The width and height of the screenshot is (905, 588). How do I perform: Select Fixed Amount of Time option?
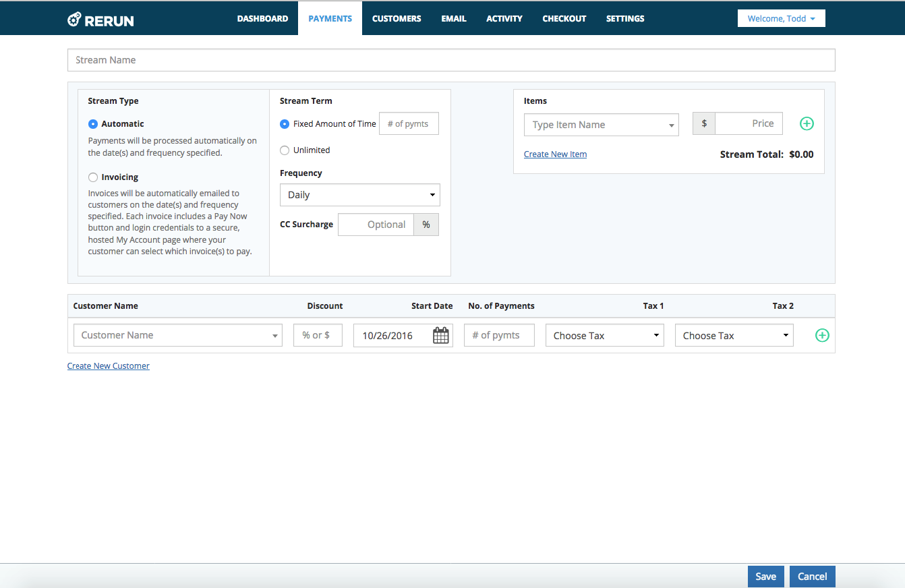coord(285,124)
